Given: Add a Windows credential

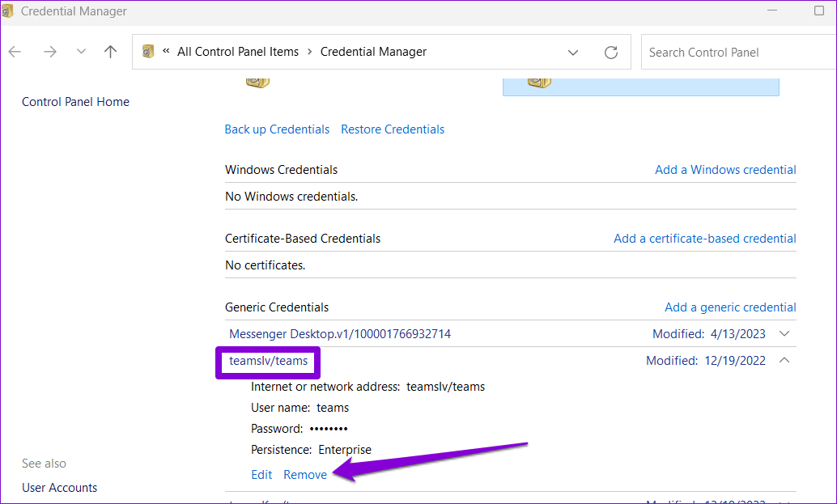Looking at the screenshot, I should pos(725,170).
